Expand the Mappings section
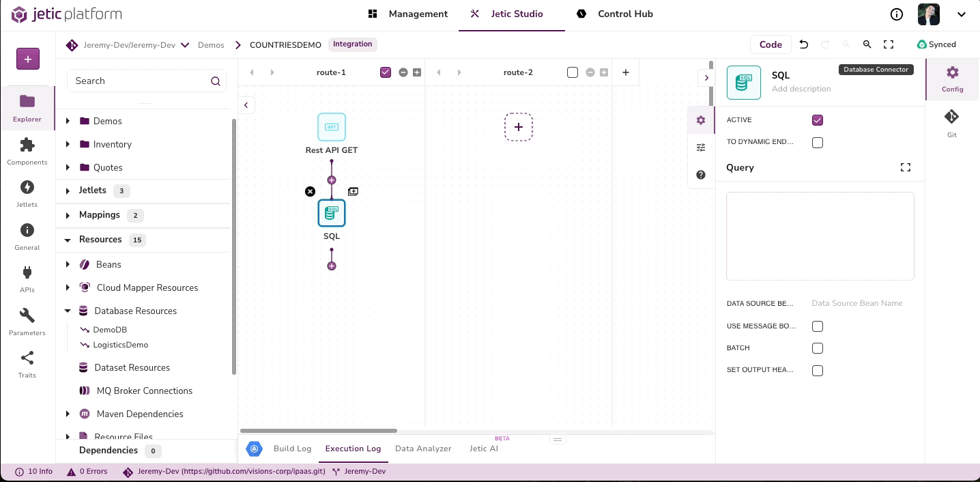The image size is (980, 482). pos(68,216)
